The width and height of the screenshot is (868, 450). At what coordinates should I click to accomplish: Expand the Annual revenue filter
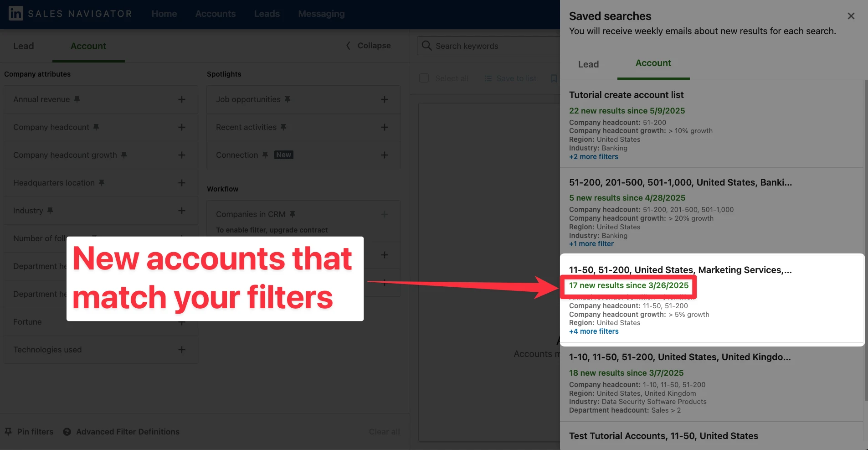181,99
